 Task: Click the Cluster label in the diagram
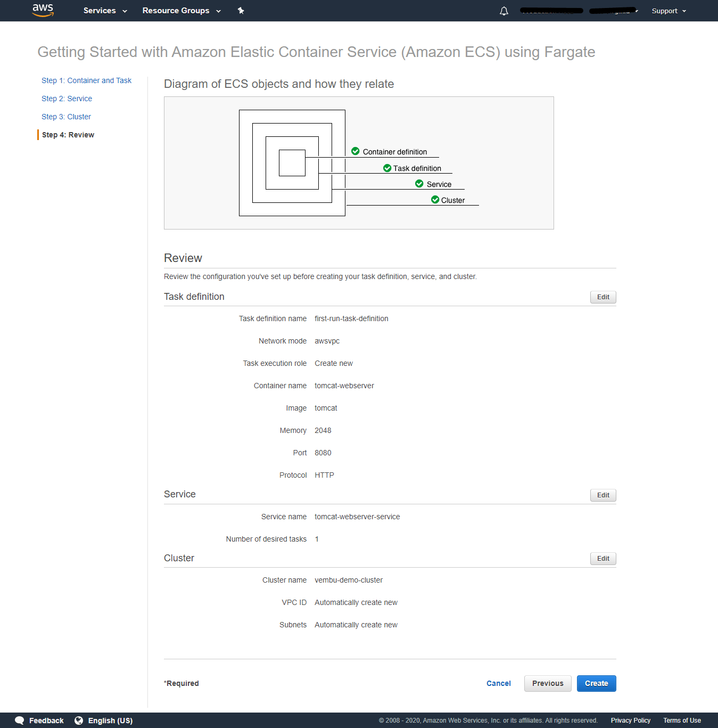[453, 200]
